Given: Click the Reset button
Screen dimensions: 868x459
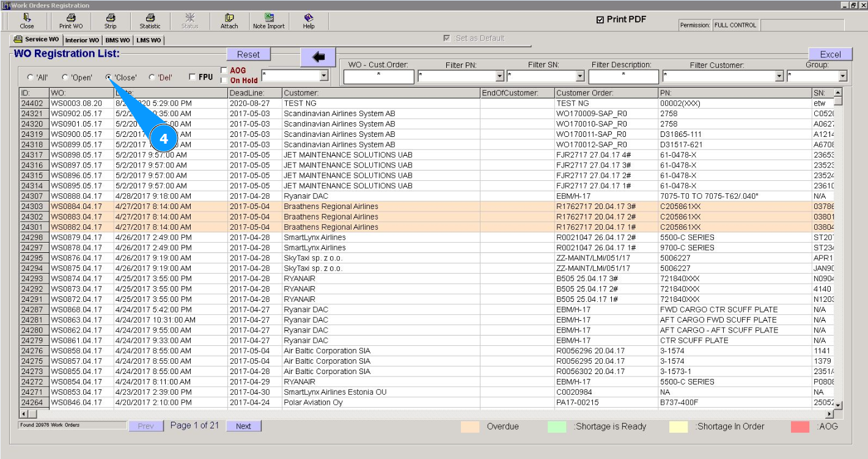Looking at the screenshot, I should pyautogui.click(x=248, y=54).
